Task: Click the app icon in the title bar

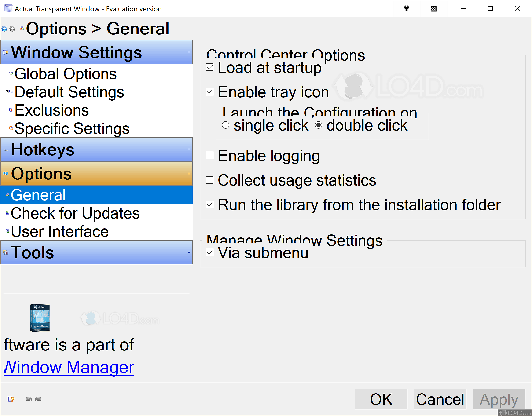Action: pyautogui.click(x=9, y=8)
